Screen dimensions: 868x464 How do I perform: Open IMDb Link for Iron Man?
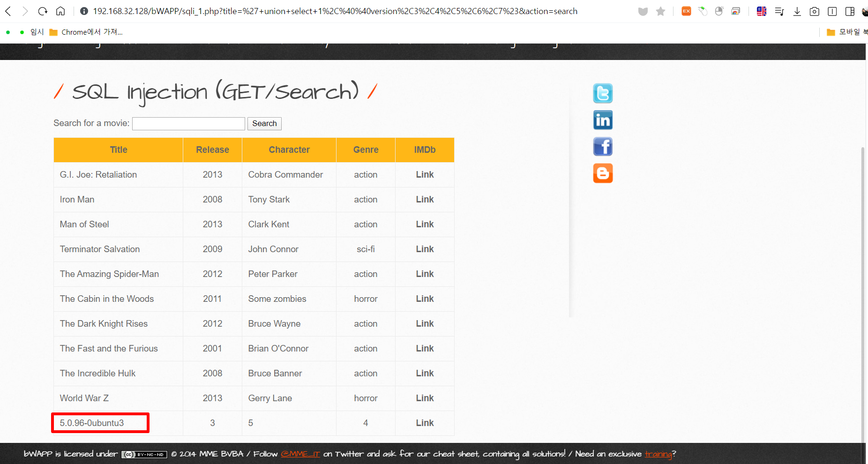(x=425, y=199)
